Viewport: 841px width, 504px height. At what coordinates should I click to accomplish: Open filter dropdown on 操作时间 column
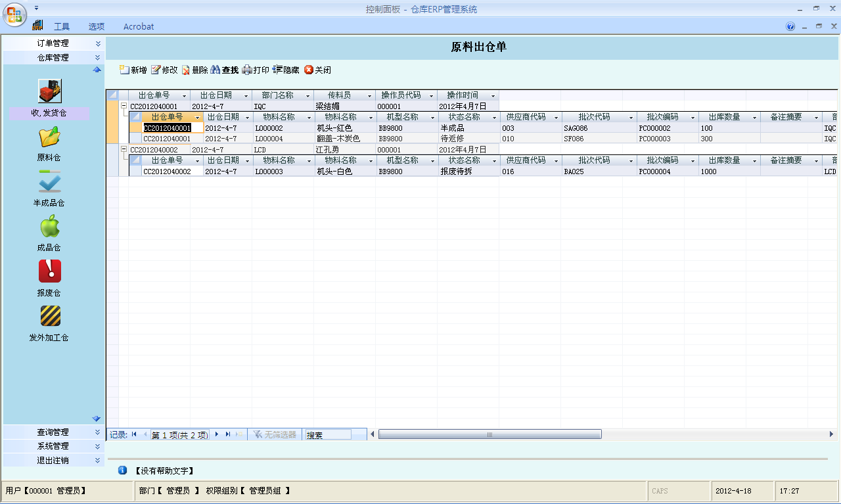point(493,96)
